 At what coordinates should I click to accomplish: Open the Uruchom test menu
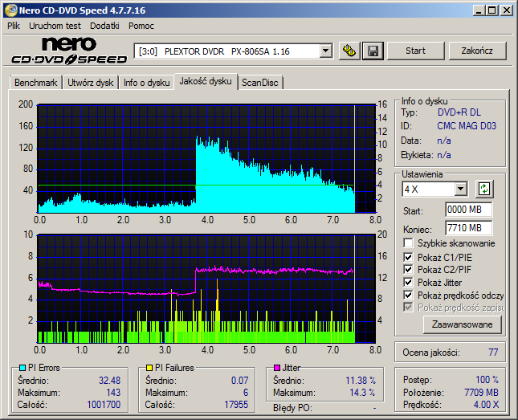(x=55, y=26)
